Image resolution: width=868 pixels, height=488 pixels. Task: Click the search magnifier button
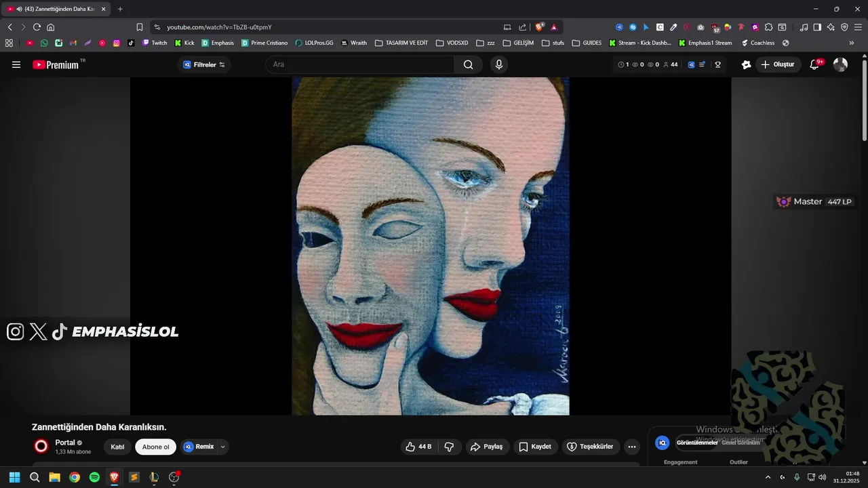point(469,64)
